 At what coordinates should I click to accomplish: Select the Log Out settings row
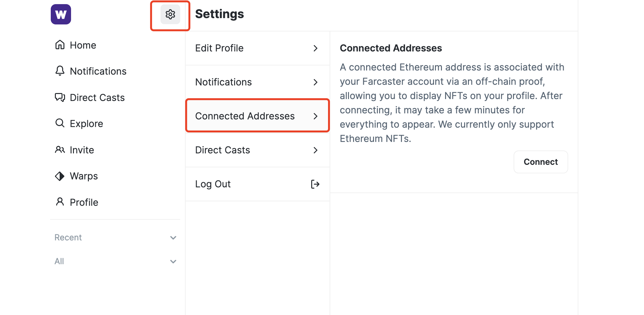[213, 184]
